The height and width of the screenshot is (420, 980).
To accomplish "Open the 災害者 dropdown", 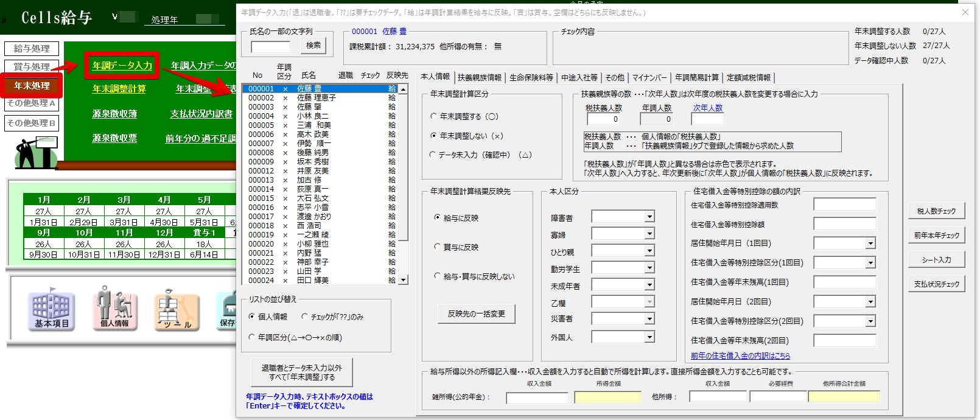I will coord(649,319).
